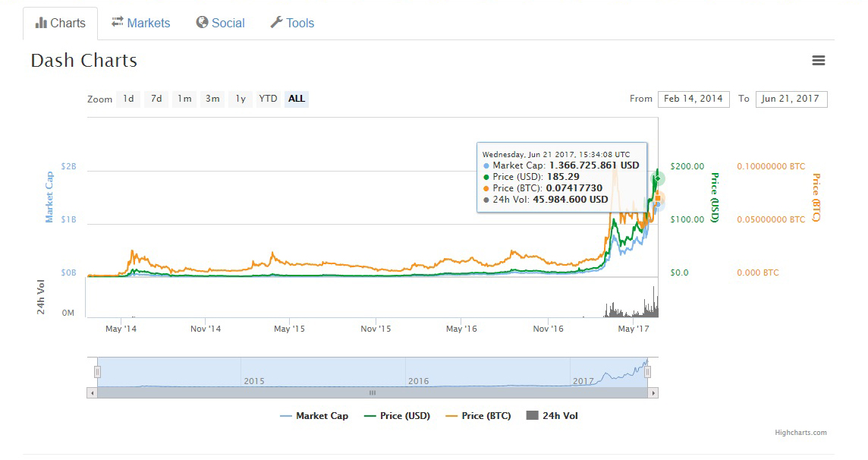This screenshot has height=460, width=868.
Task: Click the right navigator range handle
Action: pyautogui.click(x=647, y=372)
